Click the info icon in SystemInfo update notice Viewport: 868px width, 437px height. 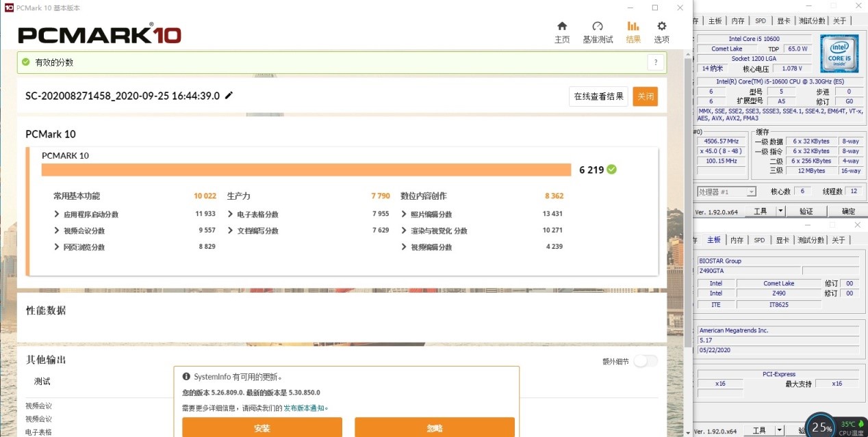point(186,377)
